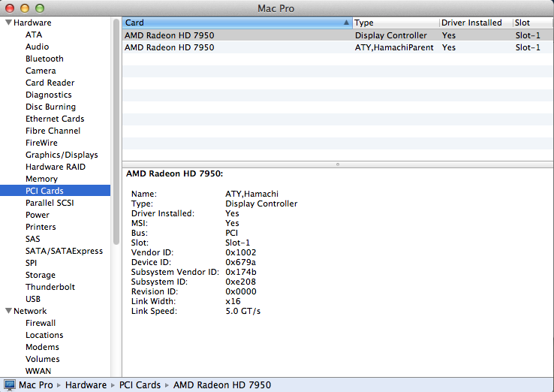This screenshot has width=554, height=392.
Task: Select PCI Cards in the sidebar
Action: (55, 191)
